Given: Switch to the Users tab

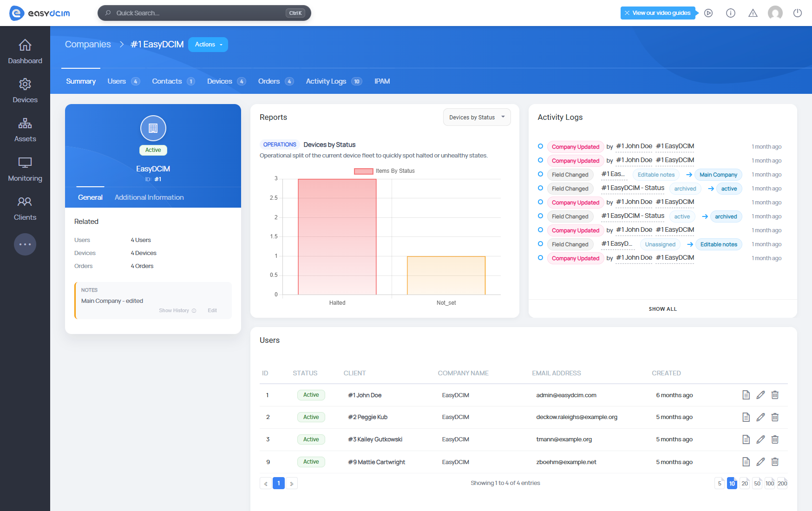Looking at the screenshot, I should coord(124,81).
